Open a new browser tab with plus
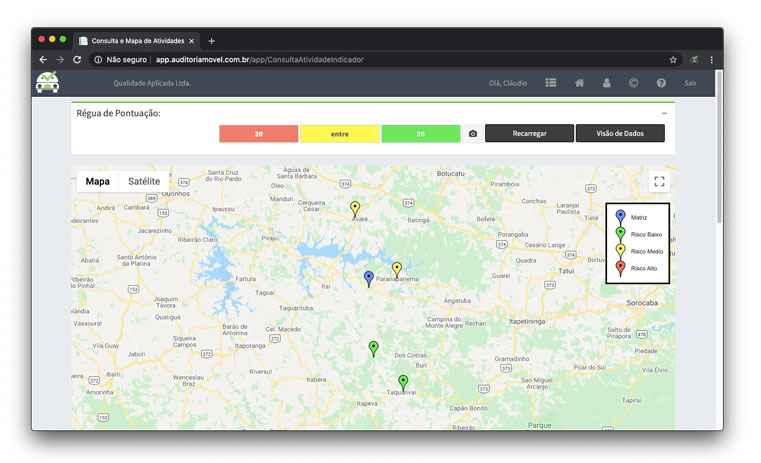The width and height of the screenshot is (761, 463). tap(211, 41)
